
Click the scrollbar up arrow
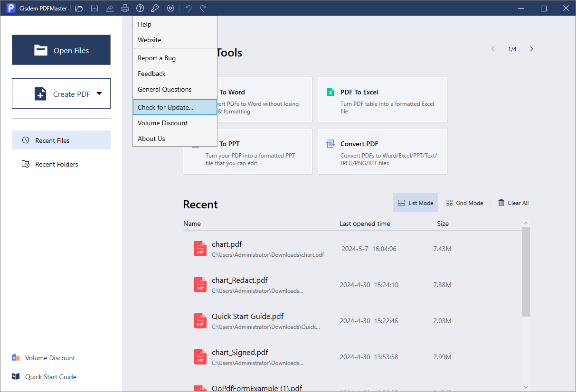pos(526,223)
